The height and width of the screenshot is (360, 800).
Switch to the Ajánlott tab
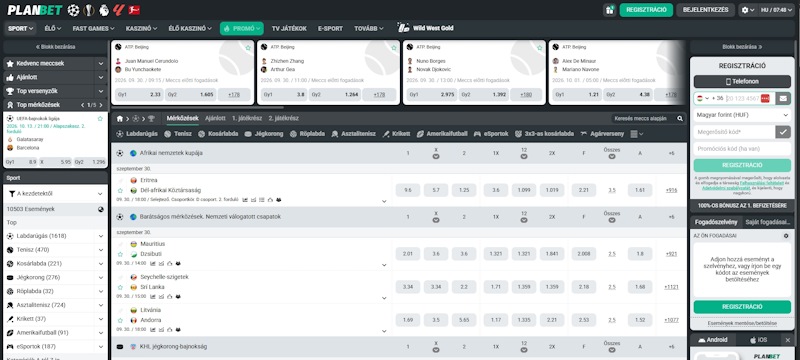(215, 118)
